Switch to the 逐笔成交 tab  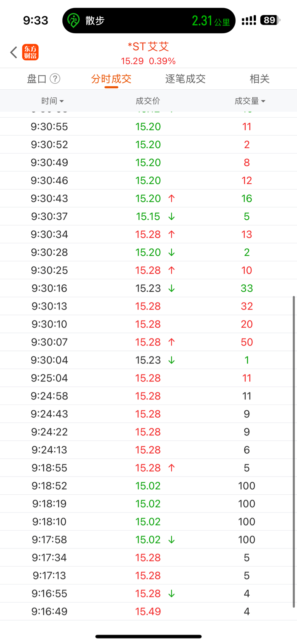pyautogui.click(x=185, y=79)
